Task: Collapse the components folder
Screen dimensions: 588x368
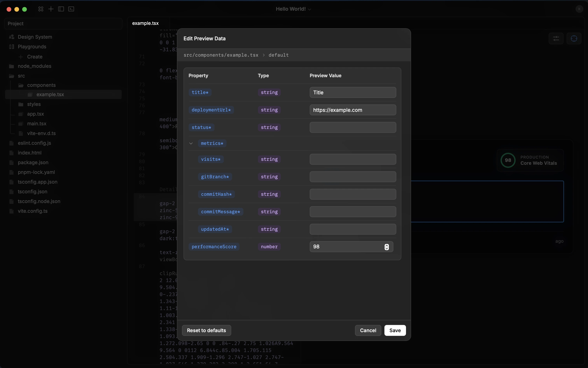Action: pyautogui.click(x=41, y=85)
